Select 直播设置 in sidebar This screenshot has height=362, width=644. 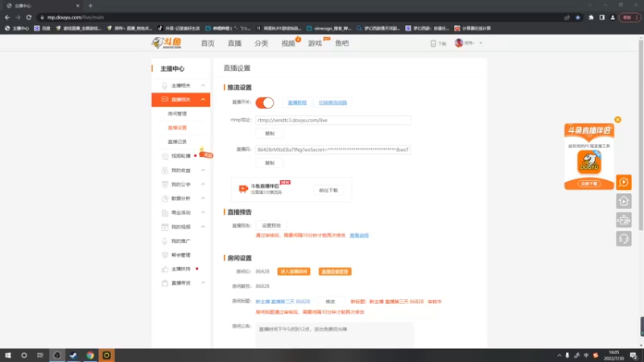[x=177, y=128]
